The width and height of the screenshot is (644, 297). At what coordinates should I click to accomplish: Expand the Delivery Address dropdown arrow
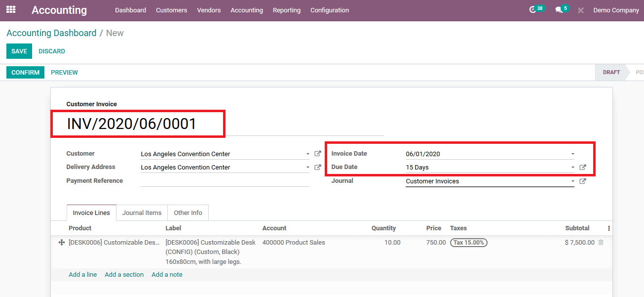307,168
